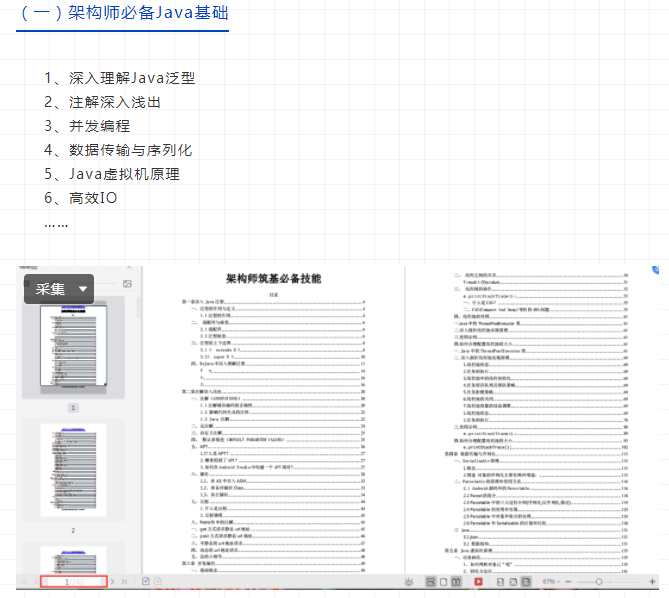Screen dimensions: 669x598
Task: Click the zoom in plus button
Action: [652, 582]
